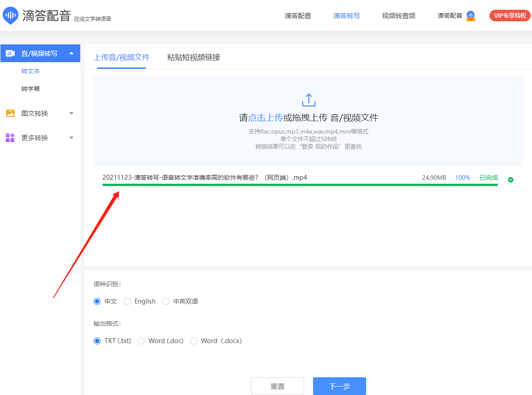The height and width of the screenshot is (395, 532).
Task: Click the VIP专享特权 button
Action: point(510,16)
